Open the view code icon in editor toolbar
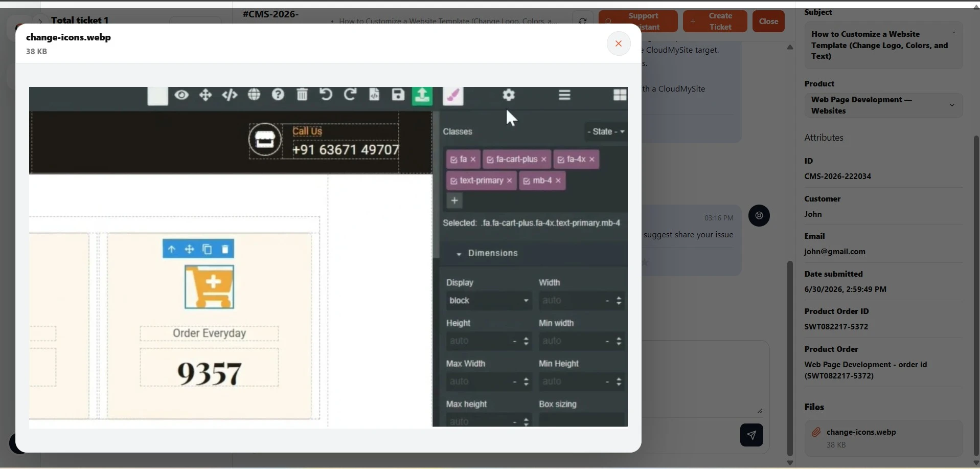The height and width of the screenshot is (469, 980). 230,95
